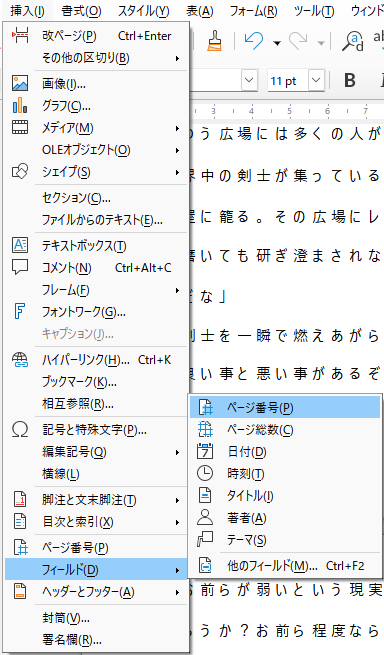Click the calendar icon beside 日付
Screen dimensions: 384x655
tap(205, 452)
